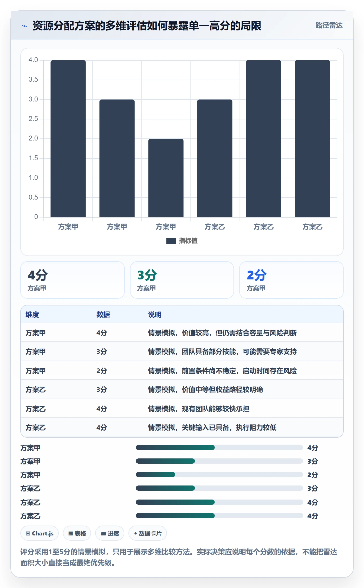Open the 4分 方案甲 data card
This screenshot has height=588, width=364.
point(73,280)
